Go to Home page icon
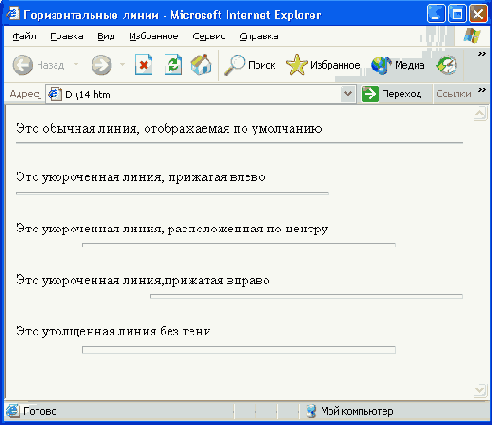 [x=201, y=65]
